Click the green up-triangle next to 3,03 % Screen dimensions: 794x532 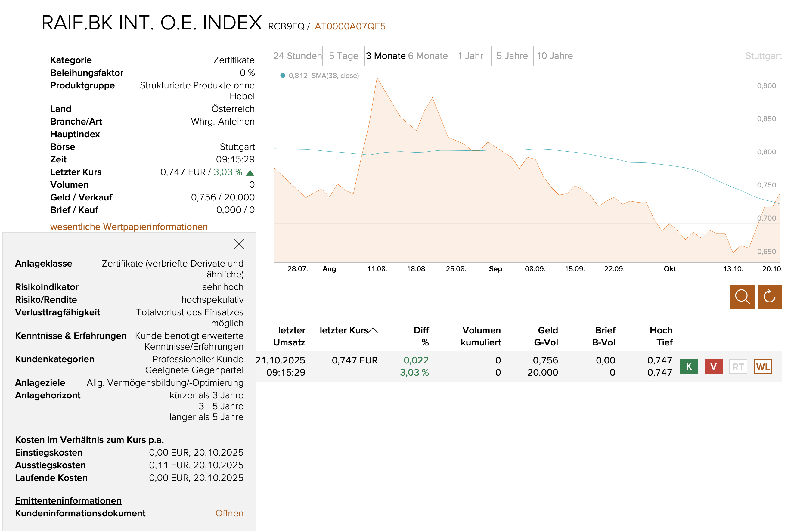[x=250, y=173]
